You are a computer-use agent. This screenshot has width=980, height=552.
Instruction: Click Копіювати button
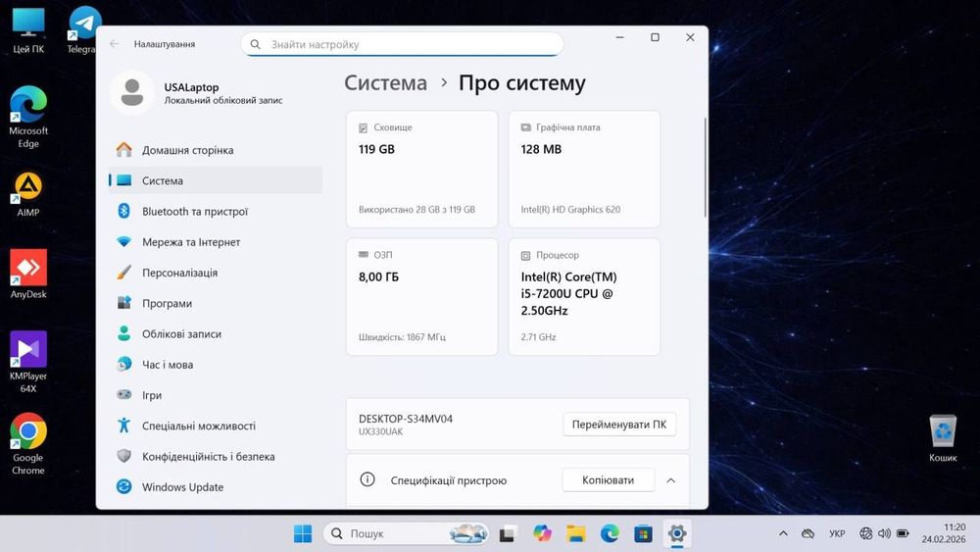coord(609,480)
